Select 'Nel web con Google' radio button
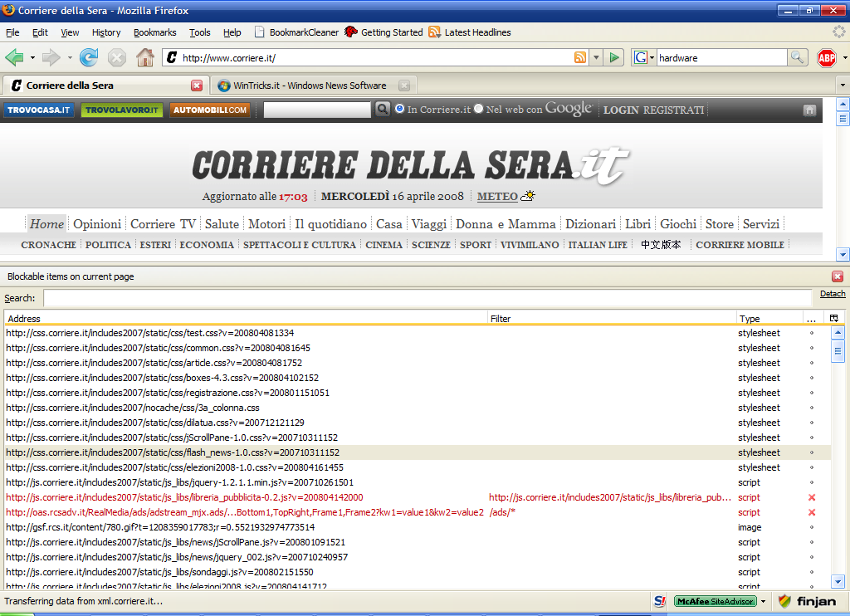 pyautogui.click(x=478, y=109)
